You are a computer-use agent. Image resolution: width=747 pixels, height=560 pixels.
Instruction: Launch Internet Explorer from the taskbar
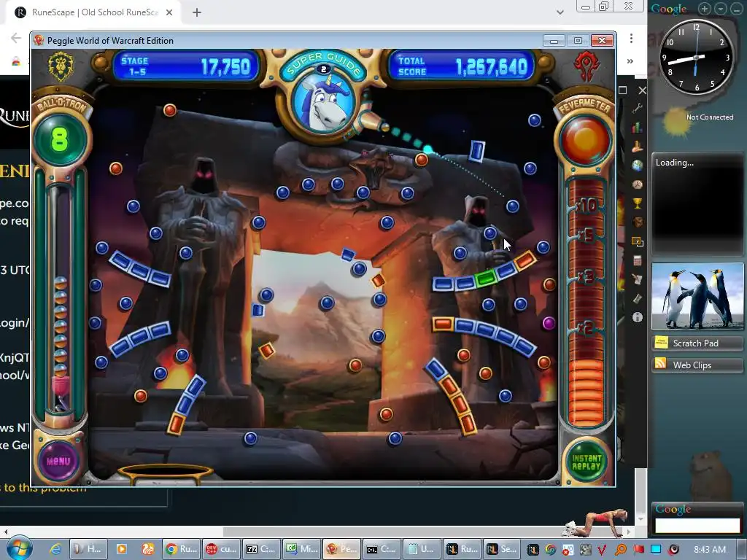[55, 549]
